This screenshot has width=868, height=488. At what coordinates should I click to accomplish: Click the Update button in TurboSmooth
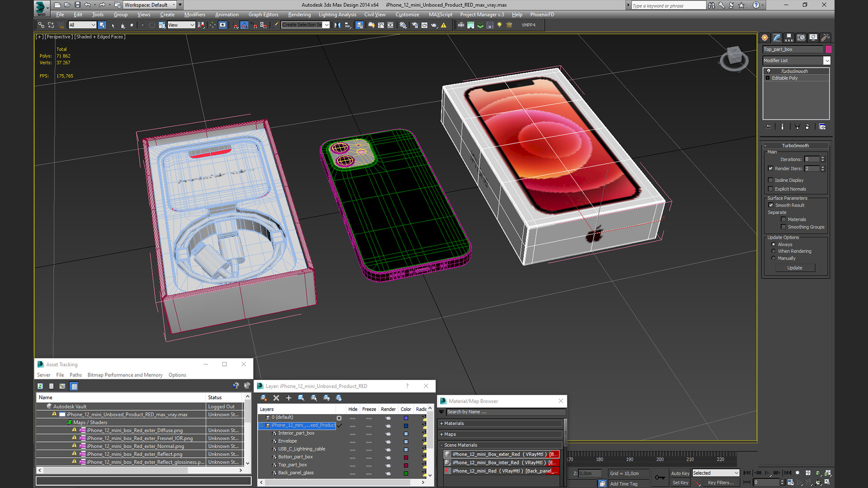(x=795, y=268)
